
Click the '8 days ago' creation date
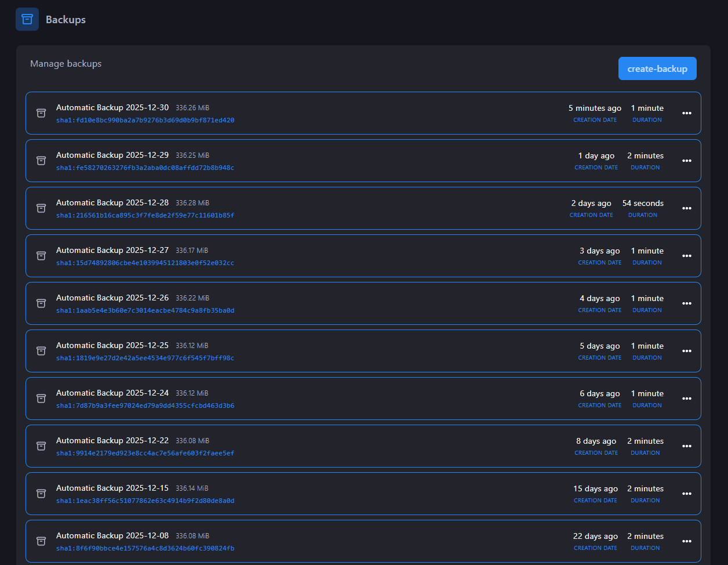[x=596, y=441]
